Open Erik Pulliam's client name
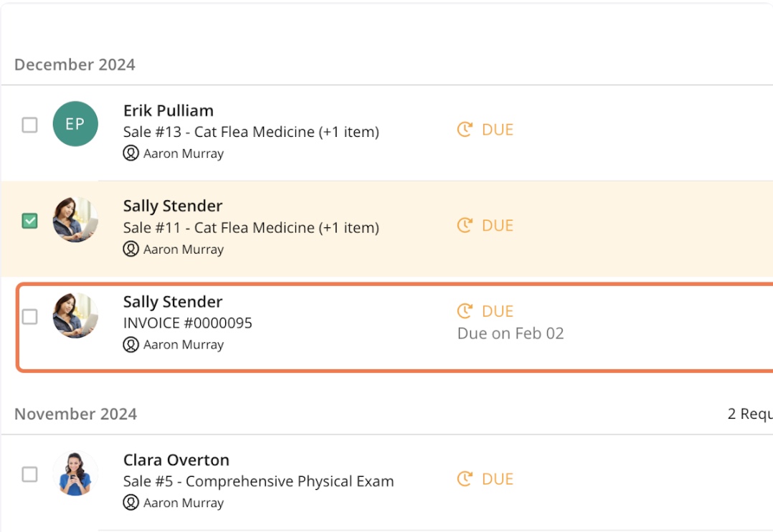 point(169,110)
